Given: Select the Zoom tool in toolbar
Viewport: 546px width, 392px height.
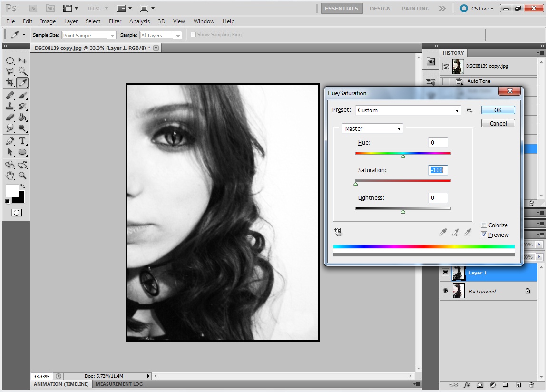Looking at the screenshot, I should tap(22, 176).
